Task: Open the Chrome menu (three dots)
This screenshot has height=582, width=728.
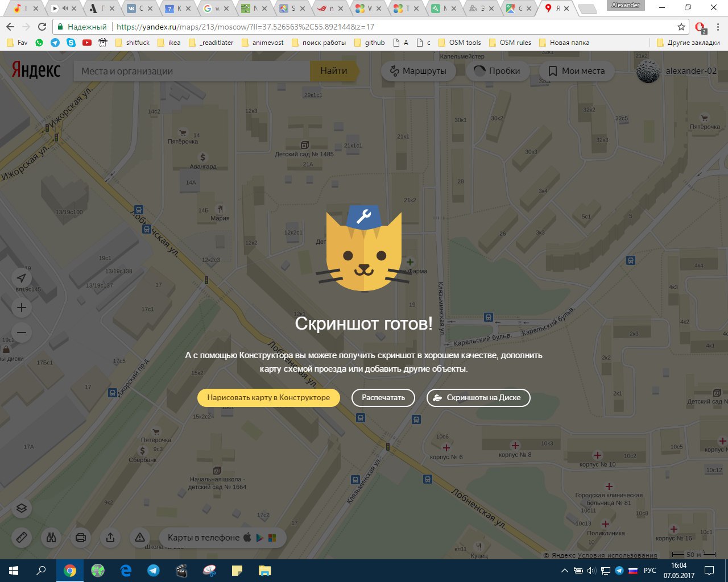Action: (718, 27)
